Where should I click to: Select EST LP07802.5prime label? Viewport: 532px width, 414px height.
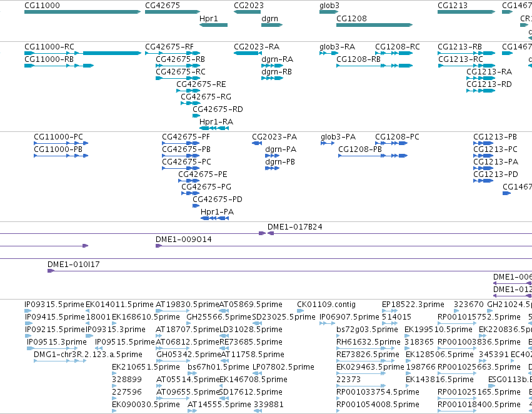point(284,368)
